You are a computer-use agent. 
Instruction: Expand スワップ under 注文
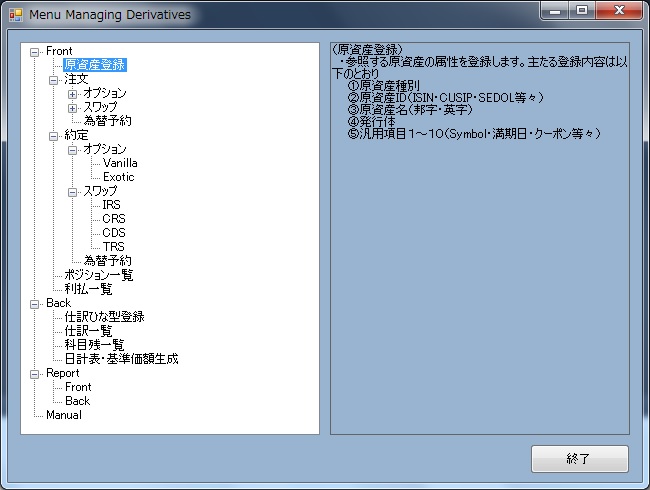point(73,108)
